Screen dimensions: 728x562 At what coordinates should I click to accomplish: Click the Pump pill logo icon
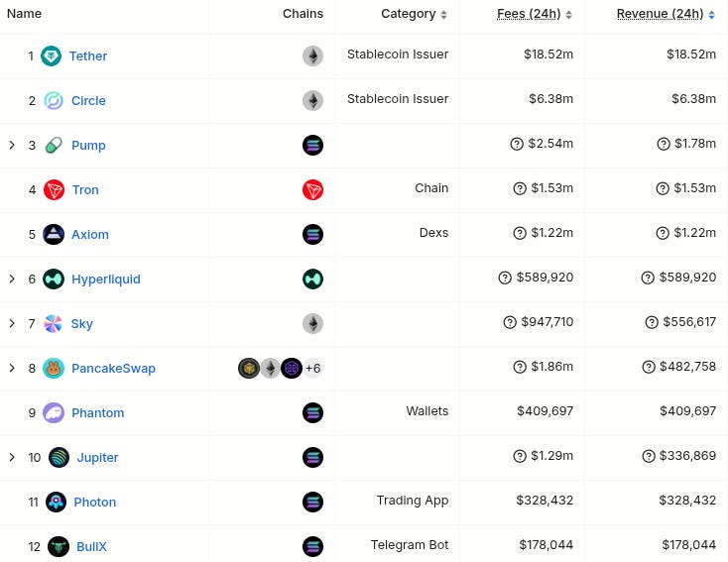pos(54,146)
